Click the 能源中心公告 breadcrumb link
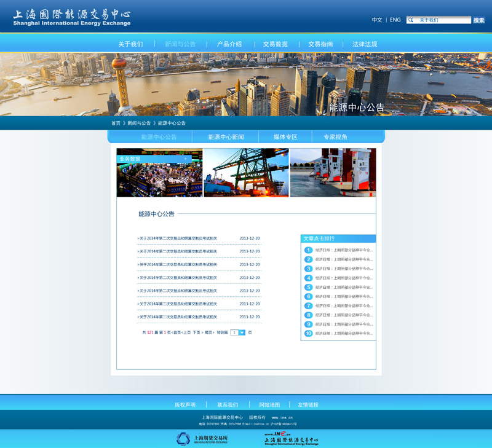 tap(172, 123)
